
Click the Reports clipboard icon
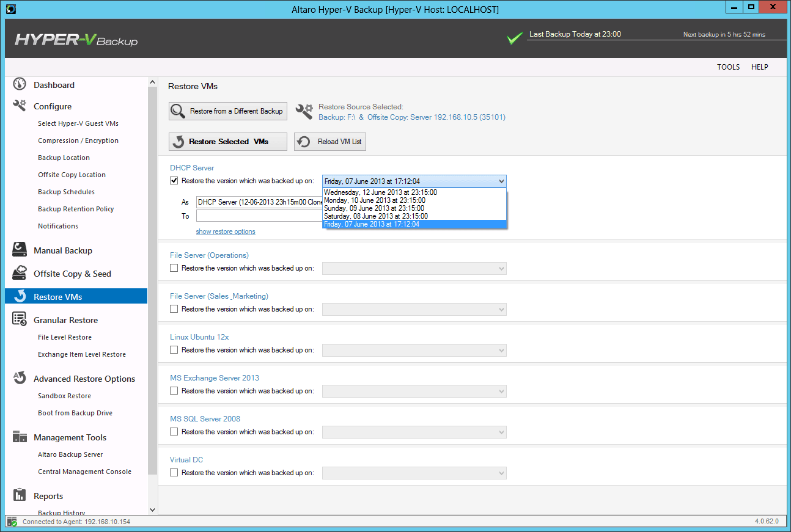click(20, 495)
